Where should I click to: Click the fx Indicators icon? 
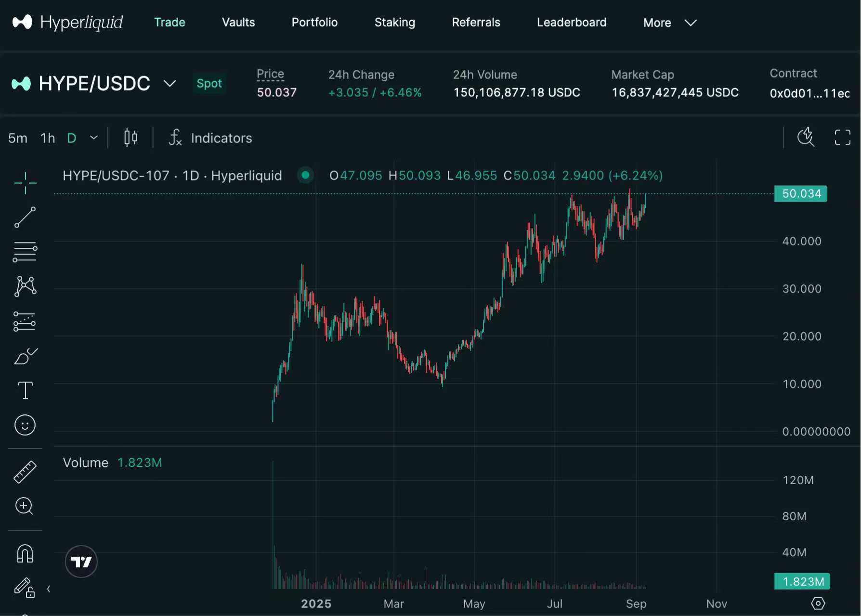tap(175, 138)
